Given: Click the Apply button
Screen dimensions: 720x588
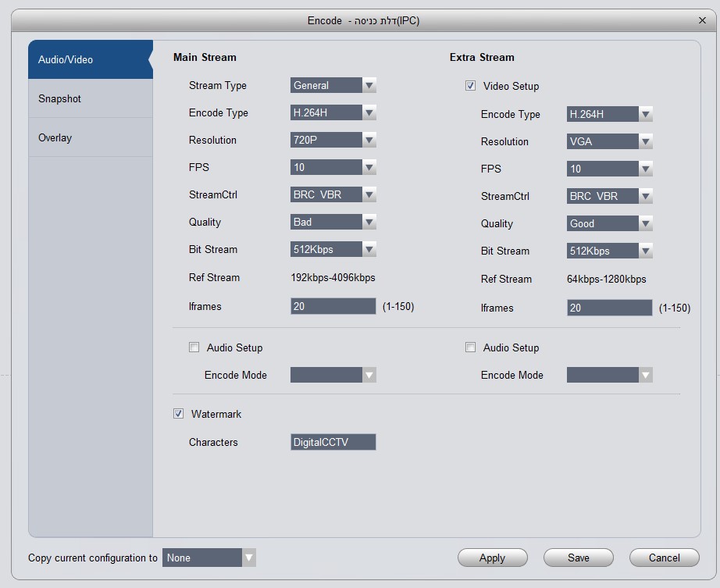Looking at the screenshot, I should coord(492,558).
